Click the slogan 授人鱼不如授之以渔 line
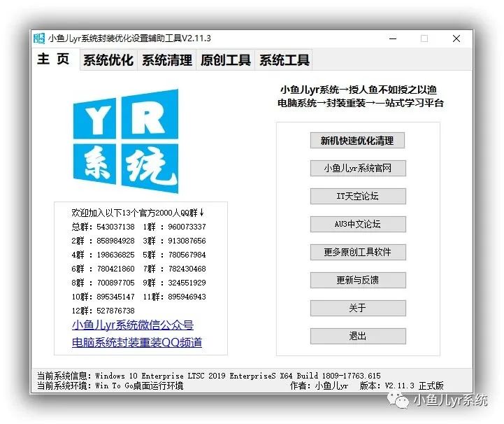The width and height of the screenshot is (504, 424). tap(359, 90)
